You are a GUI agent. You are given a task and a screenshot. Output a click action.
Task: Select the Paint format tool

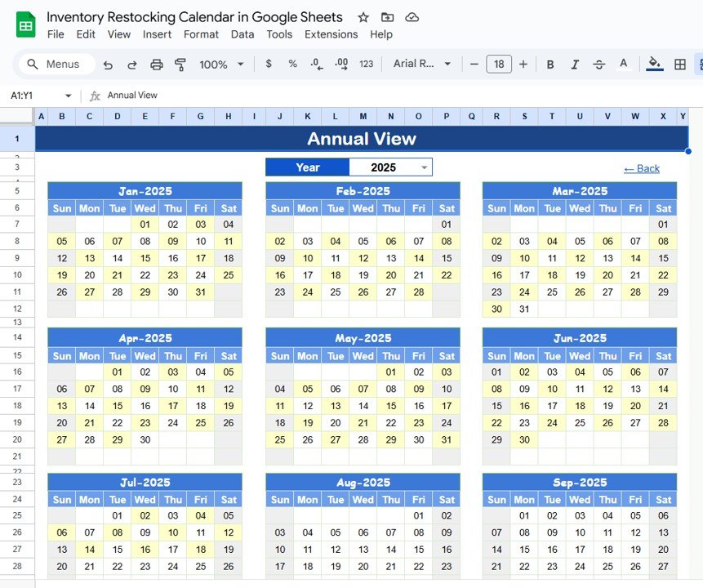(180, 65)
